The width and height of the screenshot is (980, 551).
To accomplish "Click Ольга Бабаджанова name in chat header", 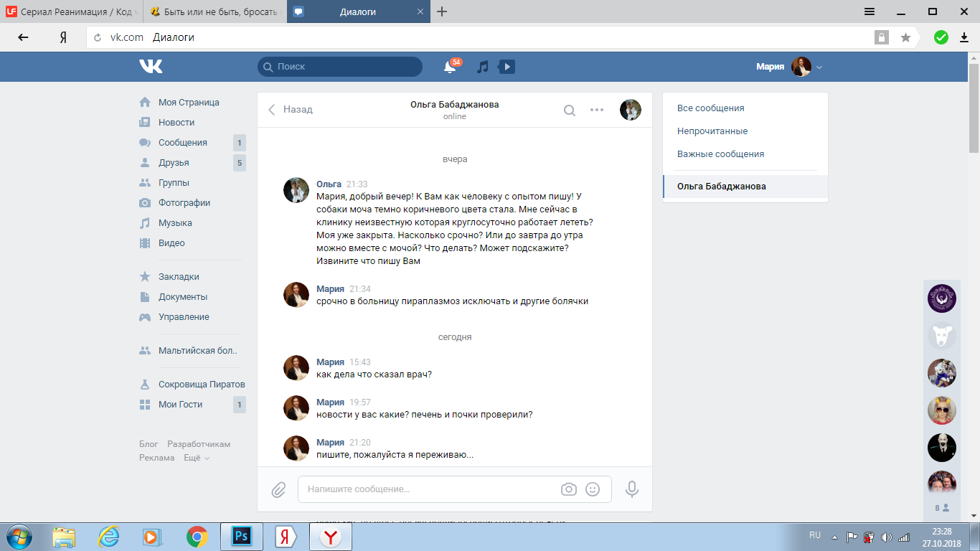I will pyautogui.click(x=454, y=105).
